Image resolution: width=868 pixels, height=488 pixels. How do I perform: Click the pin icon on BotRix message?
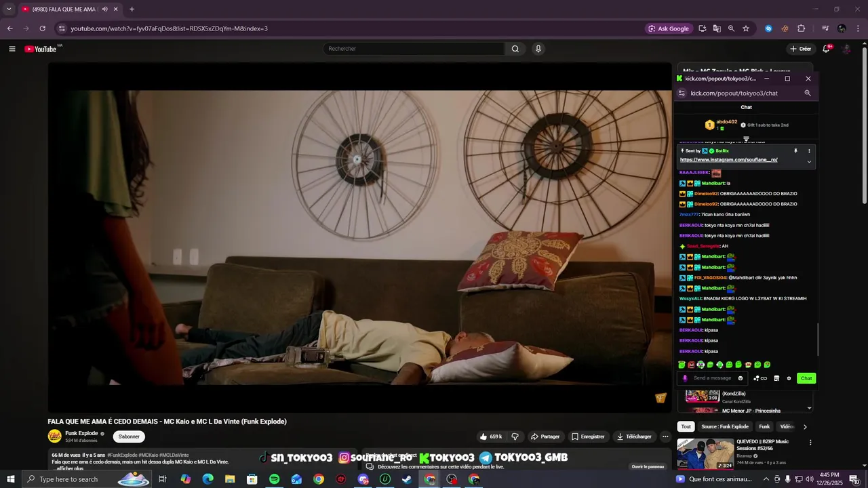coord(795,150)
